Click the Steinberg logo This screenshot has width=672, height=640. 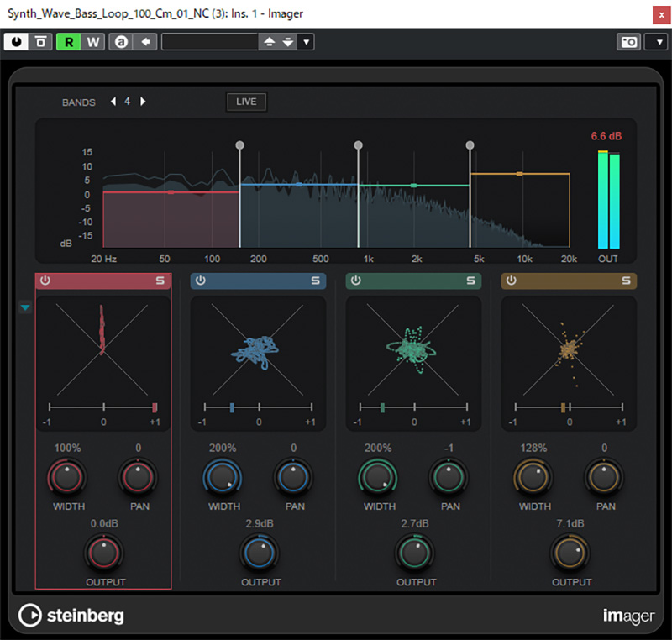click(71, 616)
